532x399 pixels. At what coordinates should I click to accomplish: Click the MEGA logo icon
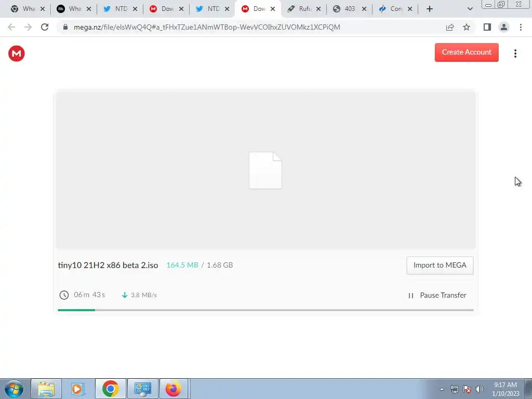pos(16,54)
